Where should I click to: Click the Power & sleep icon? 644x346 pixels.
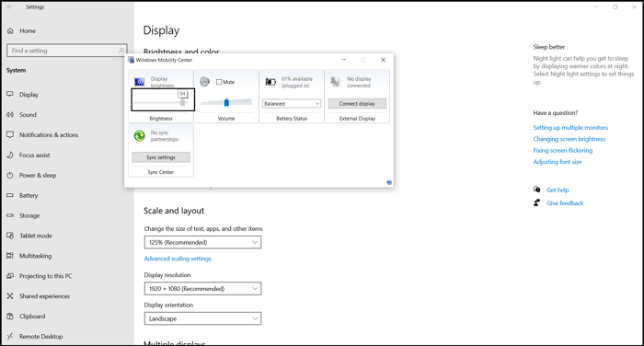click(x=10, y=175)
